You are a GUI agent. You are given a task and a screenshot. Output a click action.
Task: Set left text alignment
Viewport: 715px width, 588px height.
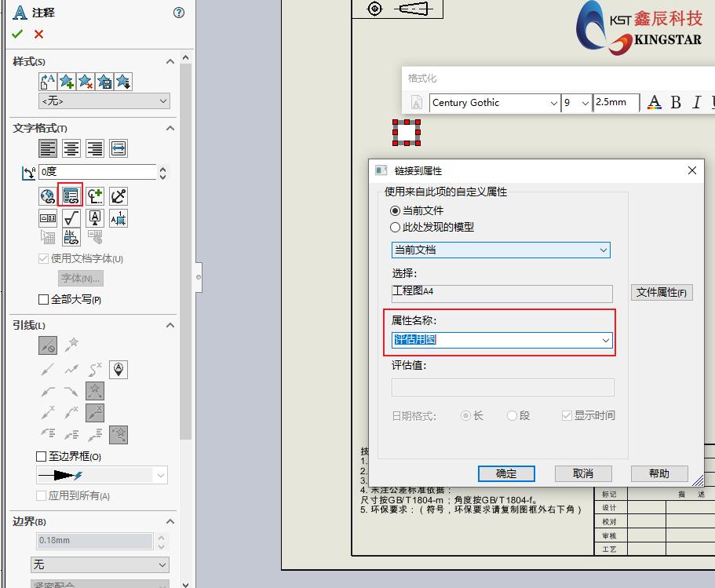point(48,148)
